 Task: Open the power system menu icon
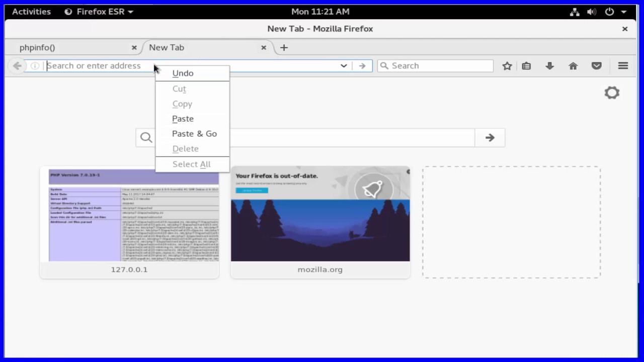(609, 12)
